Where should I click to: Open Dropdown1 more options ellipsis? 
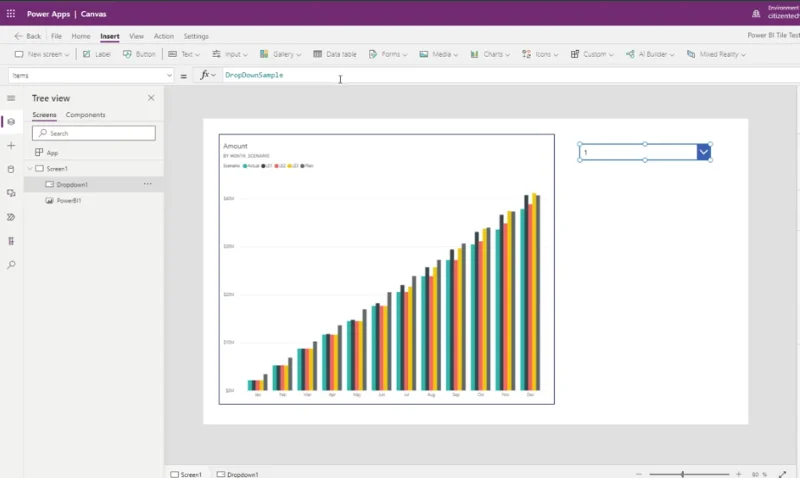click(x=147, y=184)
